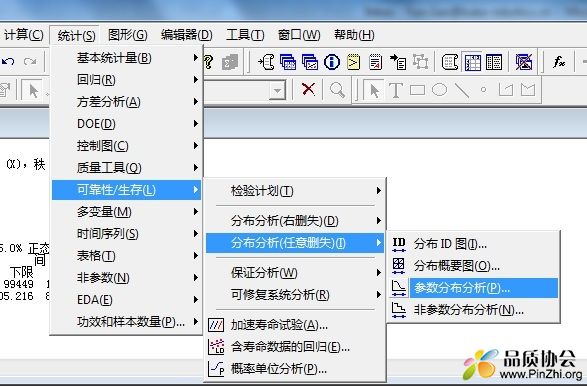Screen dimensions: 587x386
Task: Choose 分布概要图(O)... command
Action: (x=473, y=266)
